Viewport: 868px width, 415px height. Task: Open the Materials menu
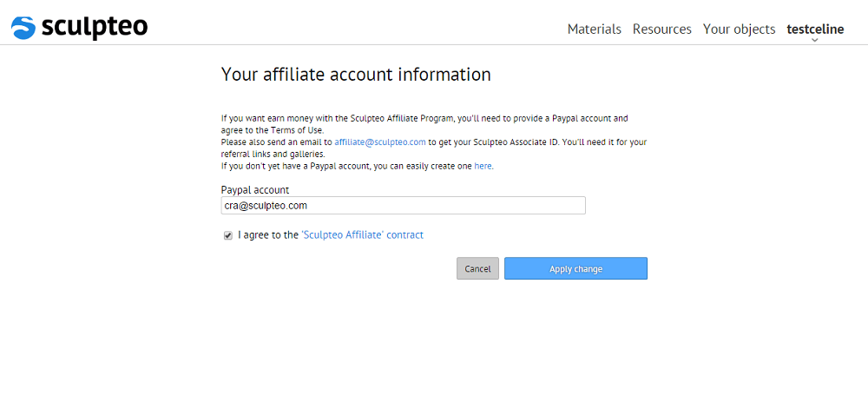click(594, 30)
